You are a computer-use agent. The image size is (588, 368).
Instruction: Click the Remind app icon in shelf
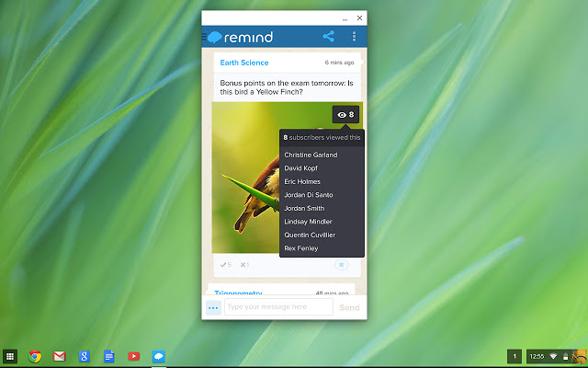pyautogui.click(x=159, y=356)
